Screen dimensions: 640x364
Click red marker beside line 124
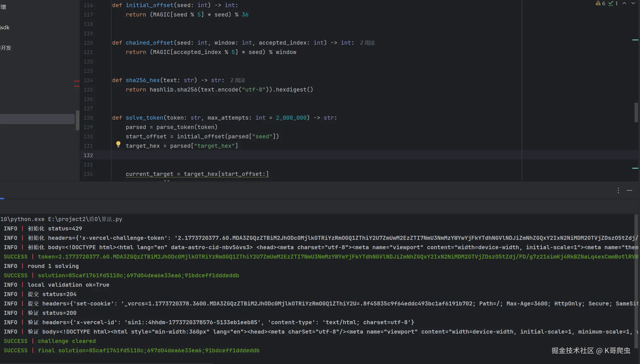click(x=77, y=81)
